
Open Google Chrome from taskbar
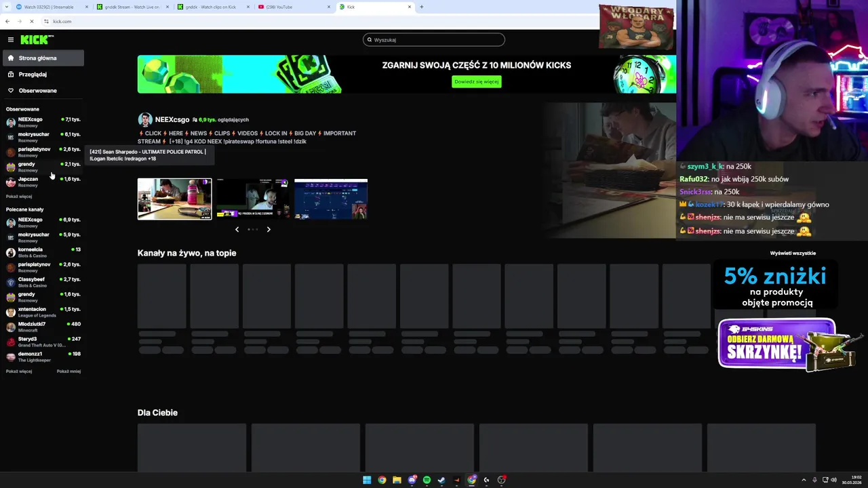coord(382,480)
